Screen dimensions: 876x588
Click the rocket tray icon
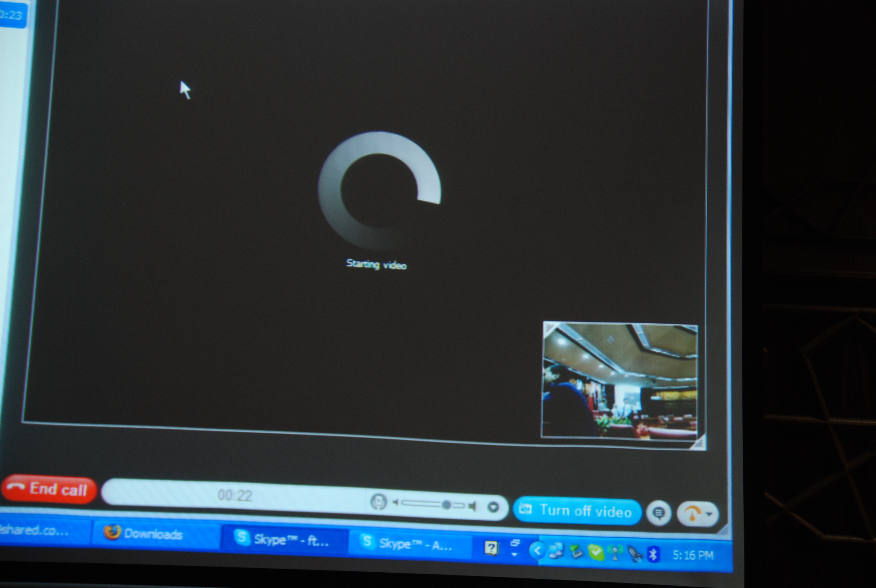click(635, 554)
